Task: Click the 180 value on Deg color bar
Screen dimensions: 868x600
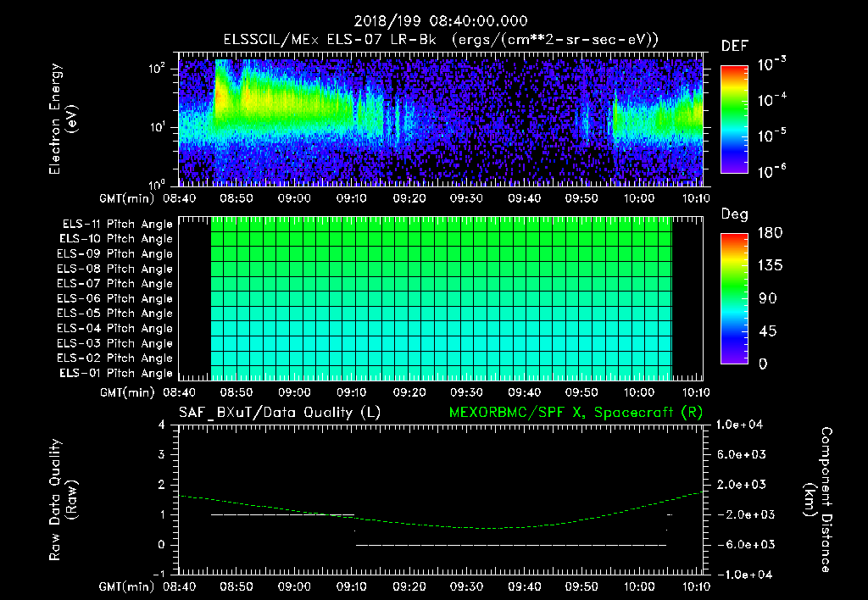Action: [x=770, y=233]
